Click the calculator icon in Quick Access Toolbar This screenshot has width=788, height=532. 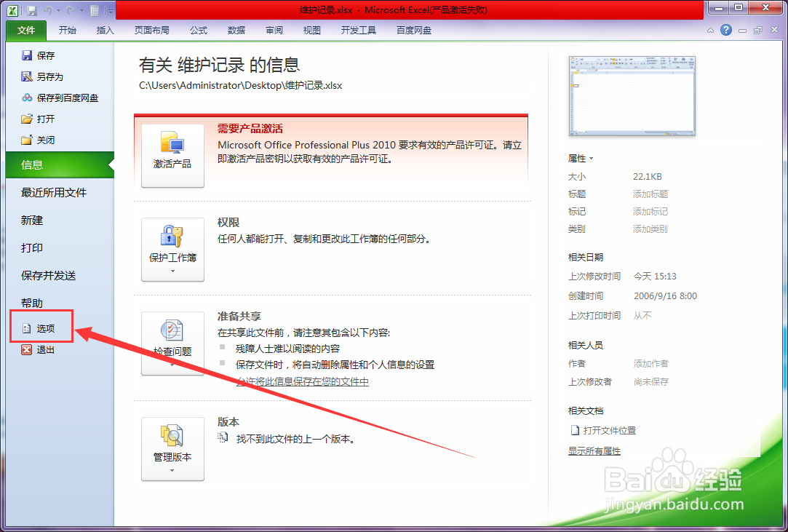click(x=95, y=10)
